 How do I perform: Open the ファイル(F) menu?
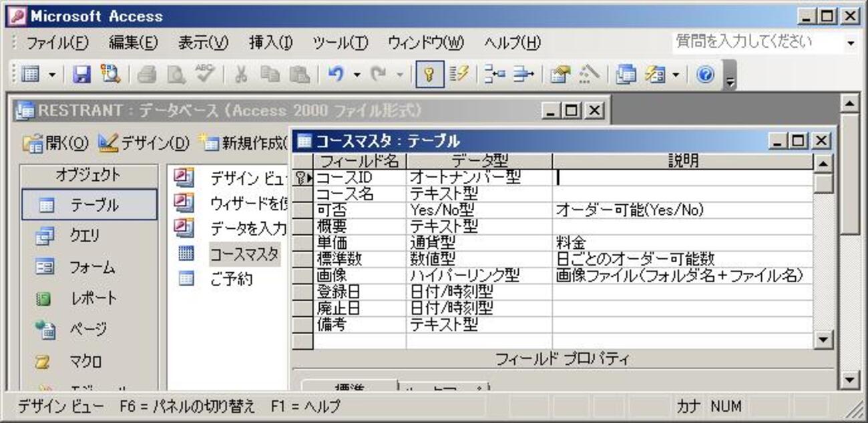(x=57, y=43)
